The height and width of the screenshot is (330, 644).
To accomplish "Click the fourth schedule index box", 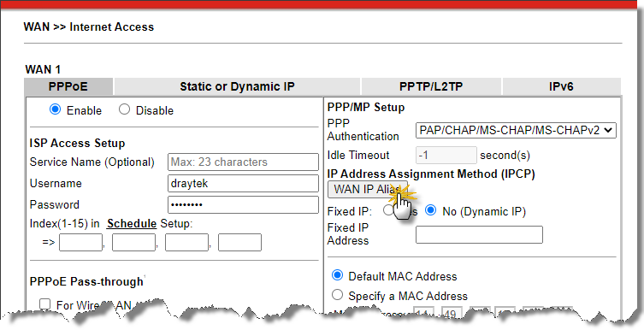I will coord(239,242).
